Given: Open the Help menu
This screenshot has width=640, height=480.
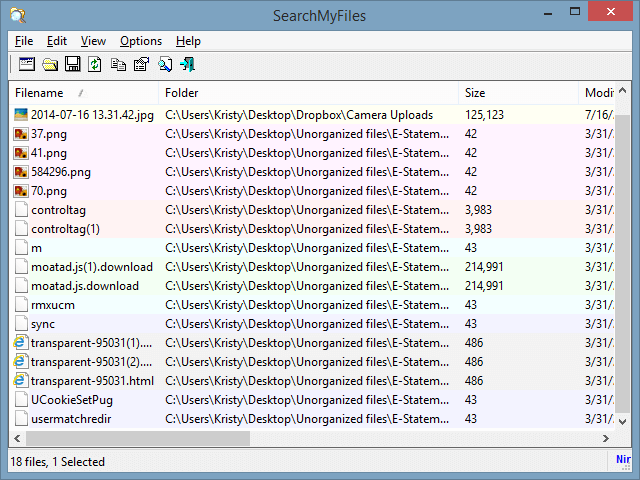Looking at the screenshot, I should click(x=188, y=41).
